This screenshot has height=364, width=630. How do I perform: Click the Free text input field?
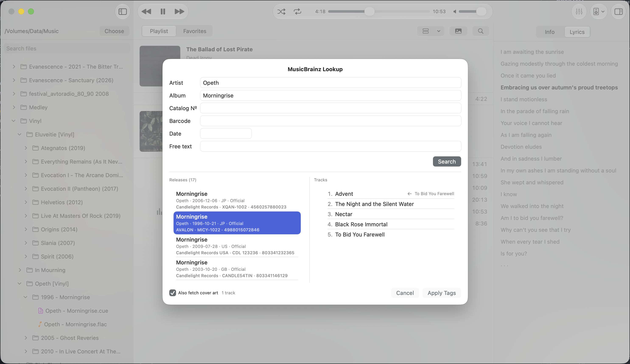pyautogui.click(x=330, y=146)
